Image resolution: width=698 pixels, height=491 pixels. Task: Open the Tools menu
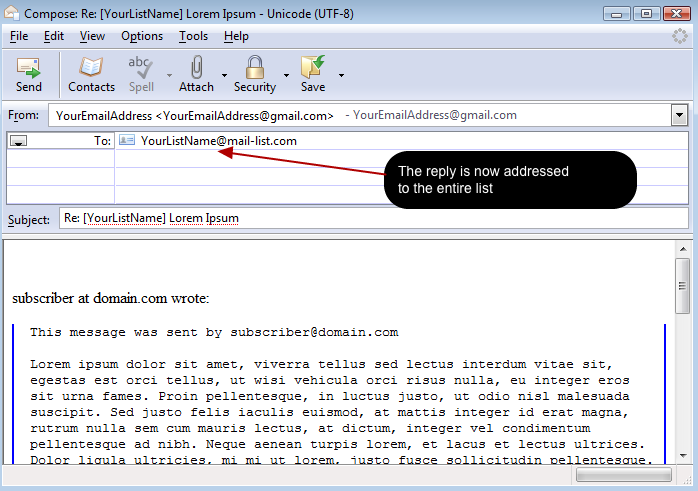[193, 36]
